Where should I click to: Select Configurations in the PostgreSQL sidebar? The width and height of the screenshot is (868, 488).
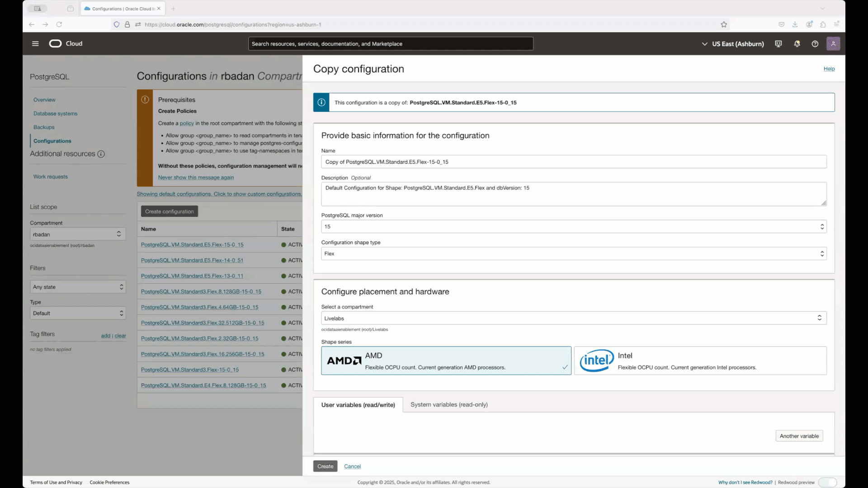pyautogui.click(x=52, y=141)
